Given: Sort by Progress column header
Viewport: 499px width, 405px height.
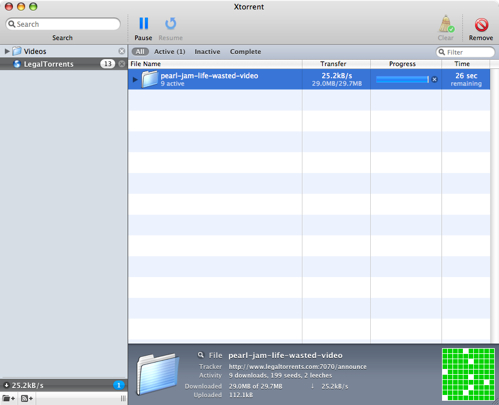Looking at the screenshot, I should (406, 64).
